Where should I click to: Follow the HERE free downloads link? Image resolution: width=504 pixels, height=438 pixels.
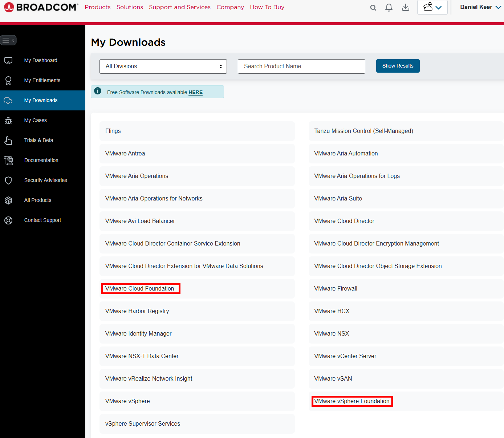pyautogui.click(x=195, y=92)
